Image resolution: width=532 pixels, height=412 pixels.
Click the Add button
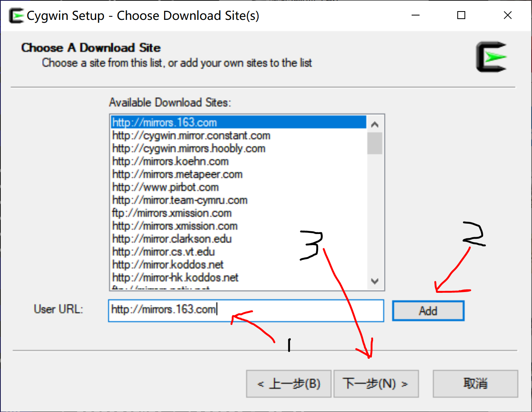pyautogui.click(x=428, y=311)
